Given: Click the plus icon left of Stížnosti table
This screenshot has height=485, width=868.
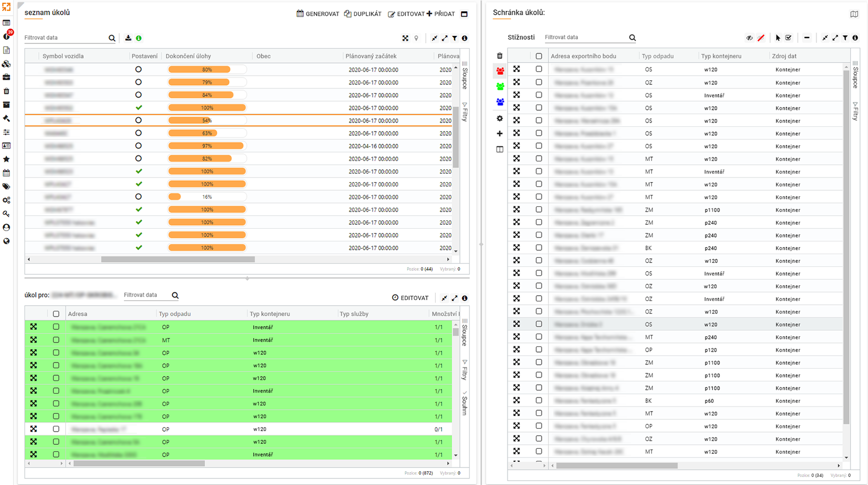Looking at the screenshot, I should tap(499, 134).
